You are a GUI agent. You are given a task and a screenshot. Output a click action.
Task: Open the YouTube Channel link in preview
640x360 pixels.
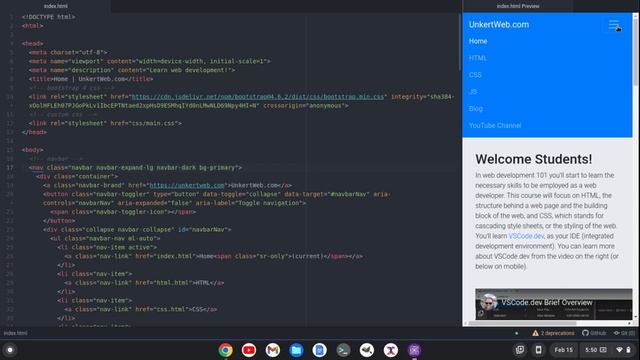495,125
